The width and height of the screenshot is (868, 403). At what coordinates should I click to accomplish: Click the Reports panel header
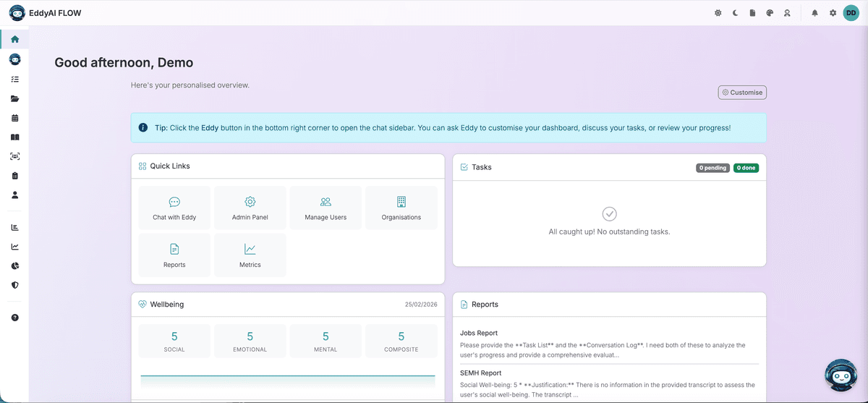(609, 305)
